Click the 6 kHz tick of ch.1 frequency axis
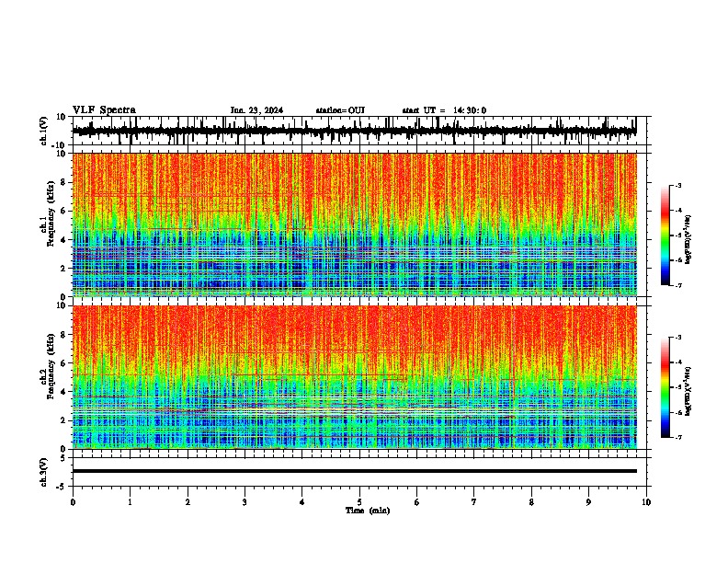Screen dimensions: 728x563 [x=64, y=211]
